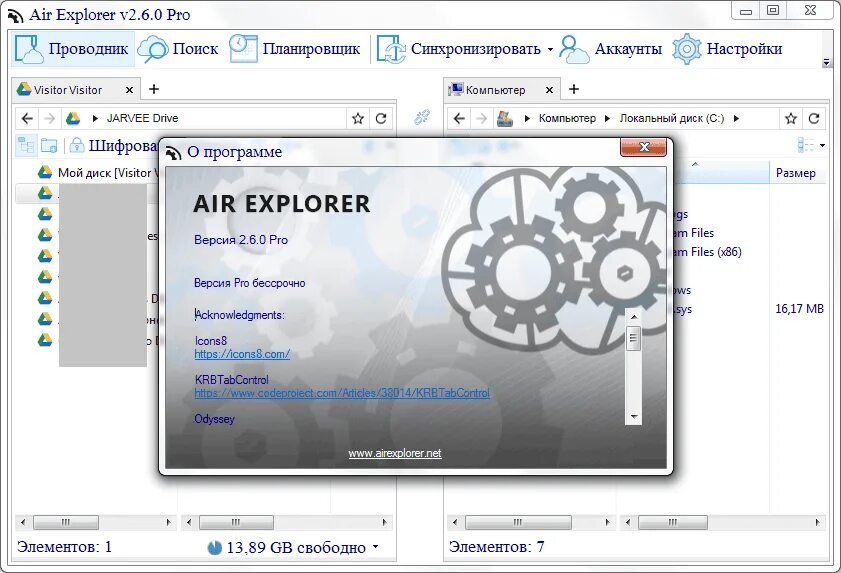This screenshot has width=841, height=573.
Task: Open the https://icons8.com/ link
Action: tap(242, 354)
